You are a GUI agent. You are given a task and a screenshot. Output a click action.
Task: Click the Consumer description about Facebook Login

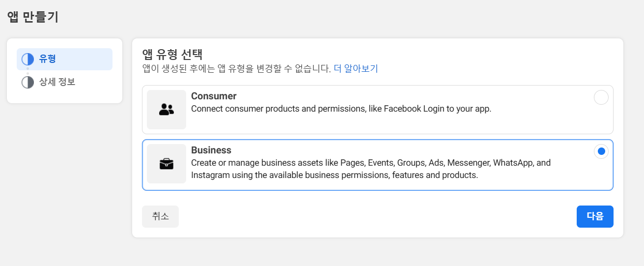(341, 109)
